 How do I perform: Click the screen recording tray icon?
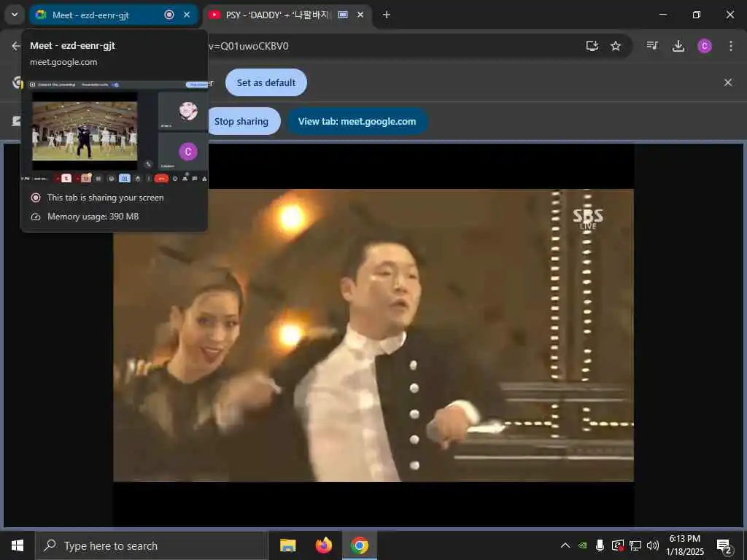click(618, 545)
